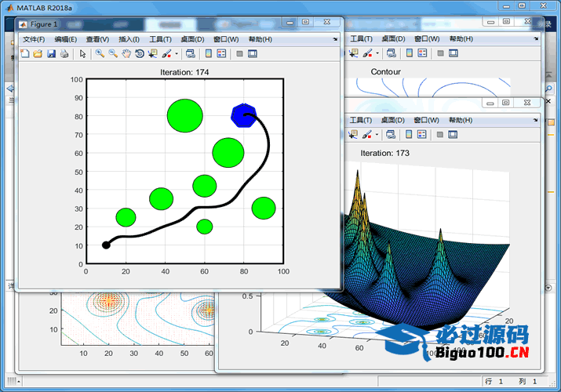561x392 pixels.
Task: Insert colorbar in Contour window
Action: pos(410,53)
